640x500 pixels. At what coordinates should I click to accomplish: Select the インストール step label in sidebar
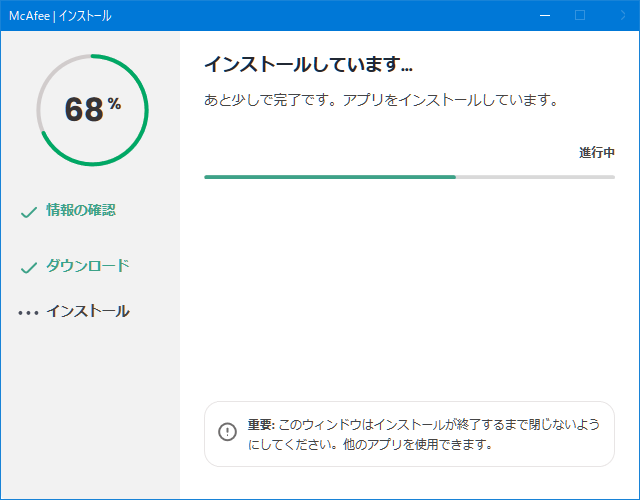tap(88, 311)
